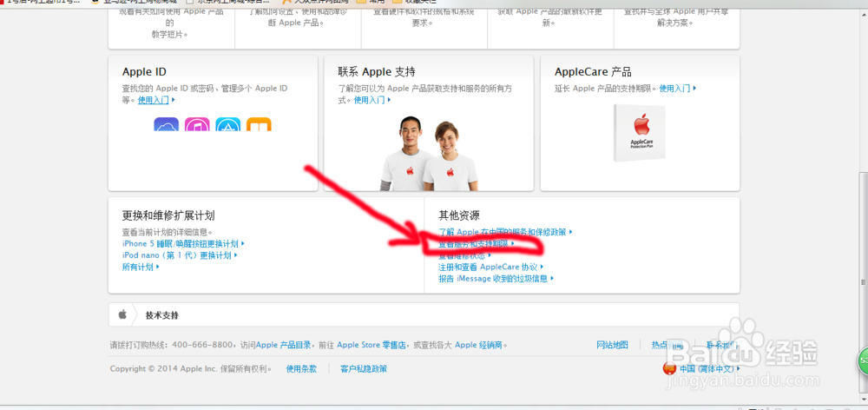This screenshot has height=410, width=868.
Task: Click the 其他资源 heading
Action: click(459, 215)
